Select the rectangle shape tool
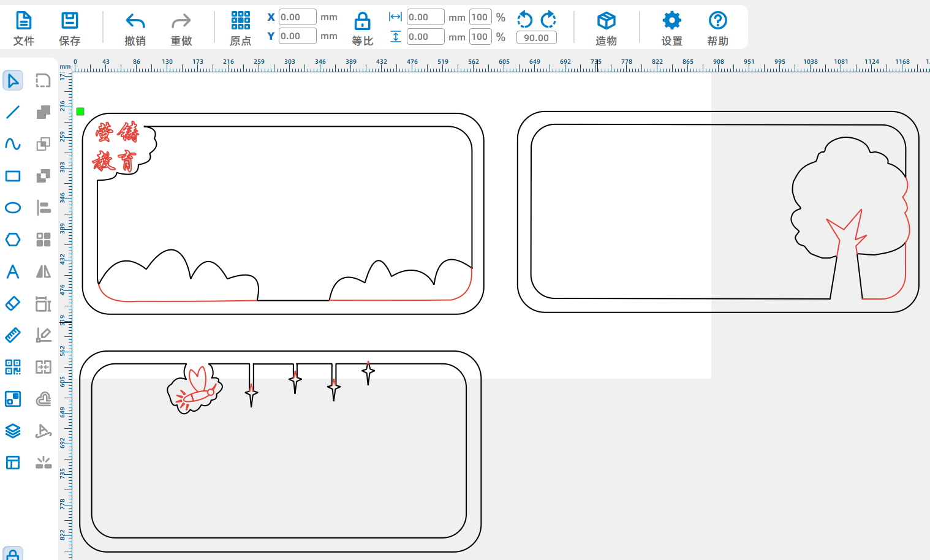Viewport: 930px width, 560px height. (13, 176)
